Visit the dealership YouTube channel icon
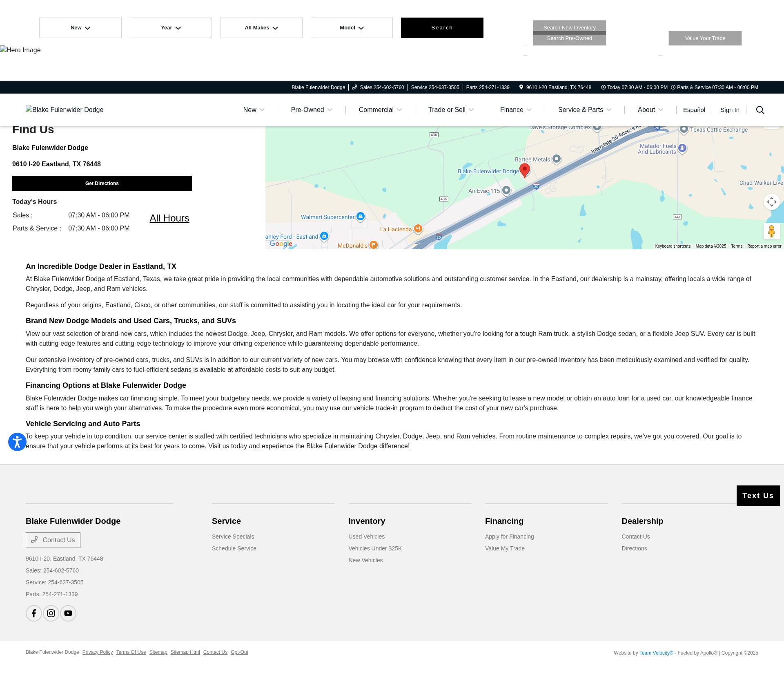The width and height of the screenshot is (784, 673). tap(68, 613)
